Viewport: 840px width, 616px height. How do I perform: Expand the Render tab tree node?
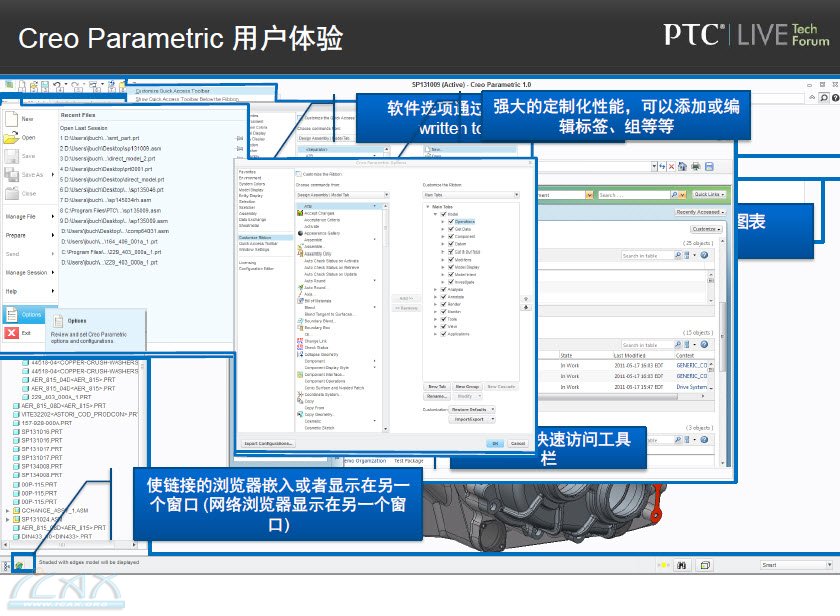coord(436,304)
